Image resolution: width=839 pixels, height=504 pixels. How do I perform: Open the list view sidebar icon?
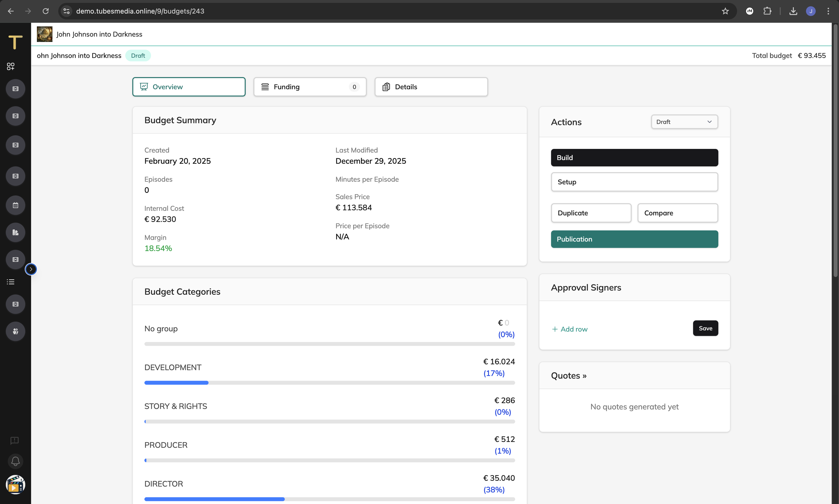tap(10, 282)
